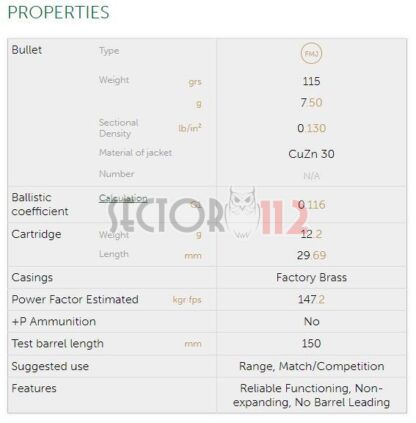Select the 150 barrel length value

[311, 344]
